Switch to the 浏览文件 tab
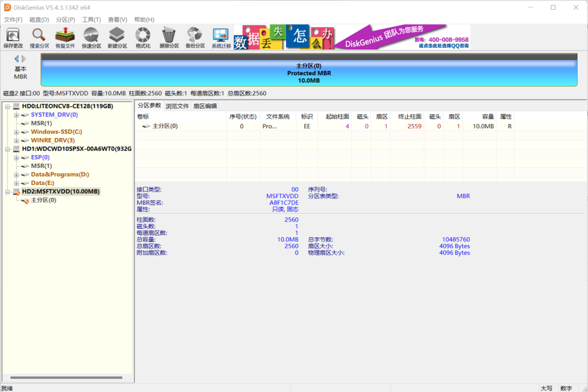The height and width of the screenshot is (392, 588). coord(177,106)
